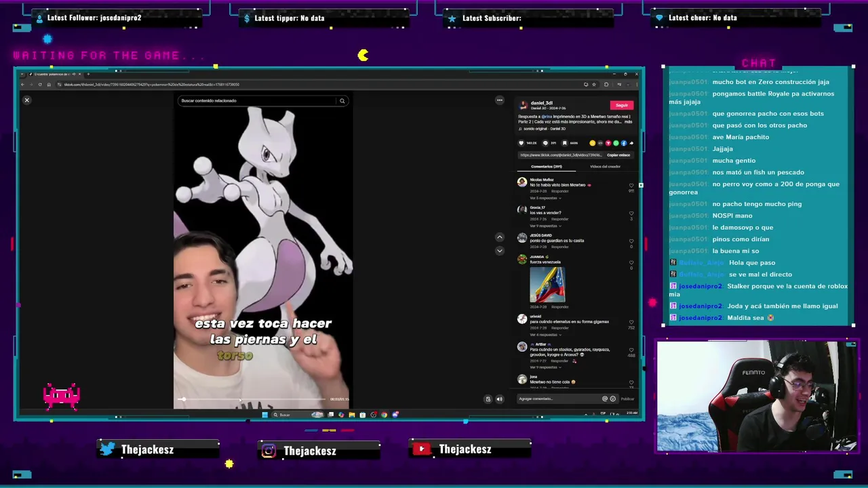Open File Explorer from the taskbar
868x488 pixels.
[x=352, y=415]
